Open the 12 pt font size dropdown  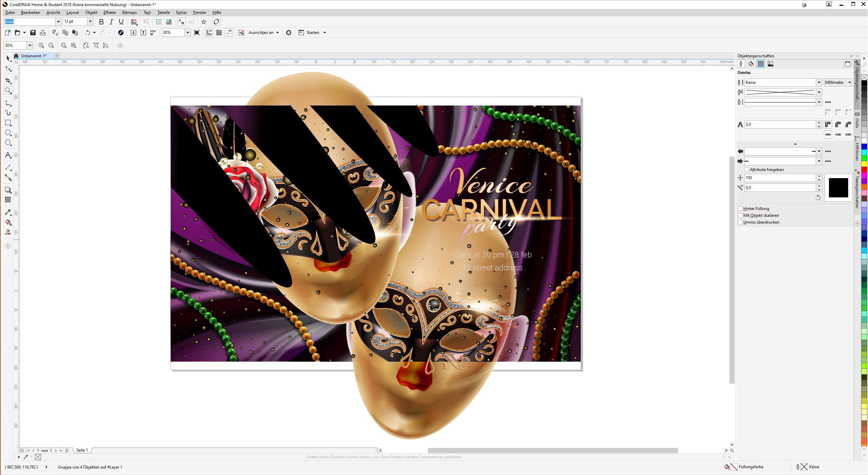point(90,22)
